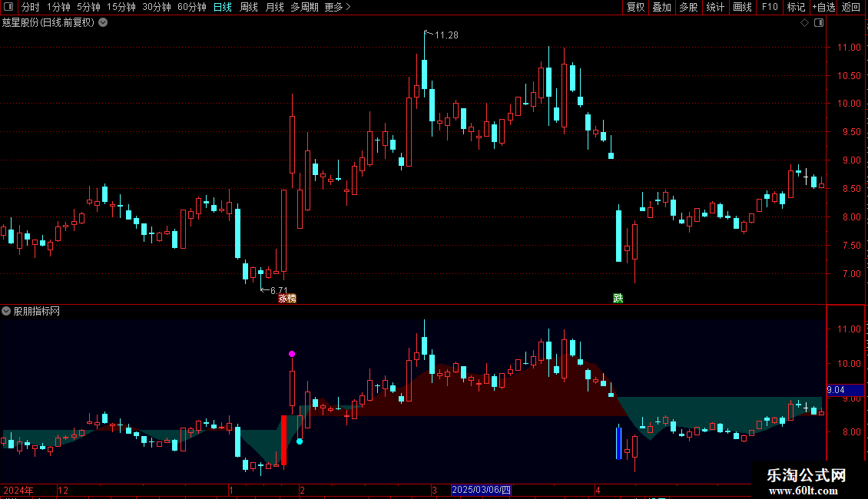This screenshot has height=499, width=868.
Task: Select the 5分钟 period
Action: point(88,7)
